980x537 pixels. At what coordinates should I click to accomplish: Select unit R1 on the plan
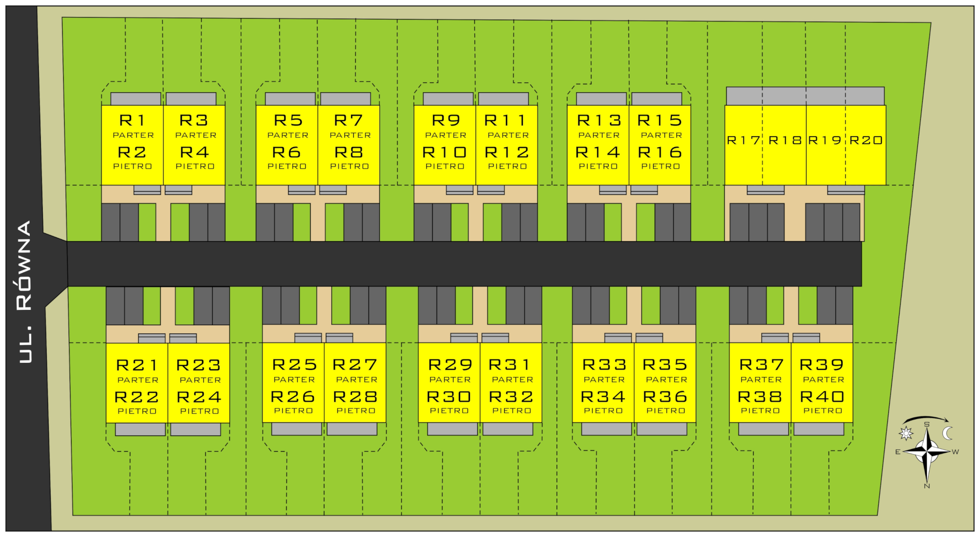point(133,120)
